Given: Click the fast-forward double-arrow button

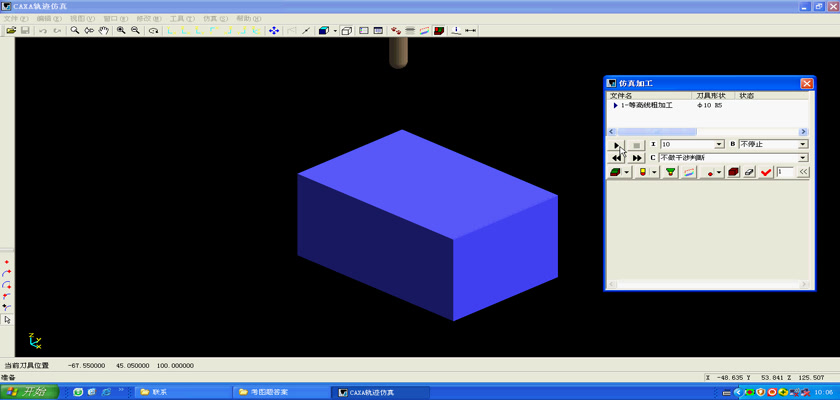Looking at the screenshot, I should click(636, 158).
